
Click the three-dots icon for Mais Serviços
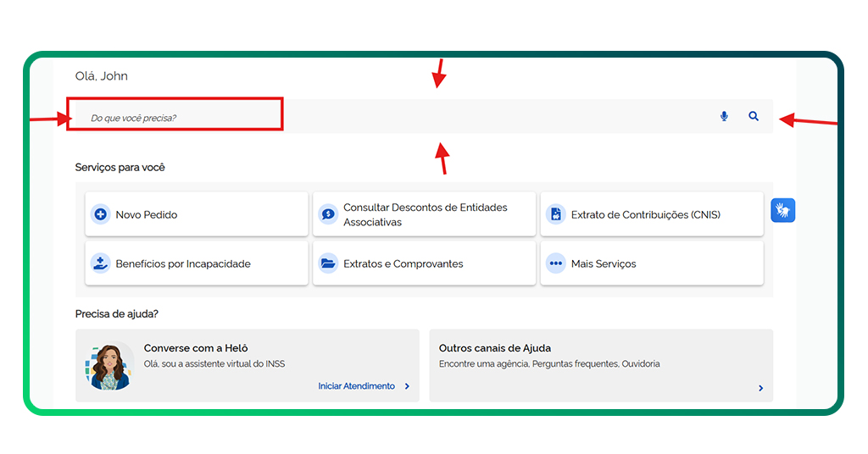556,263
